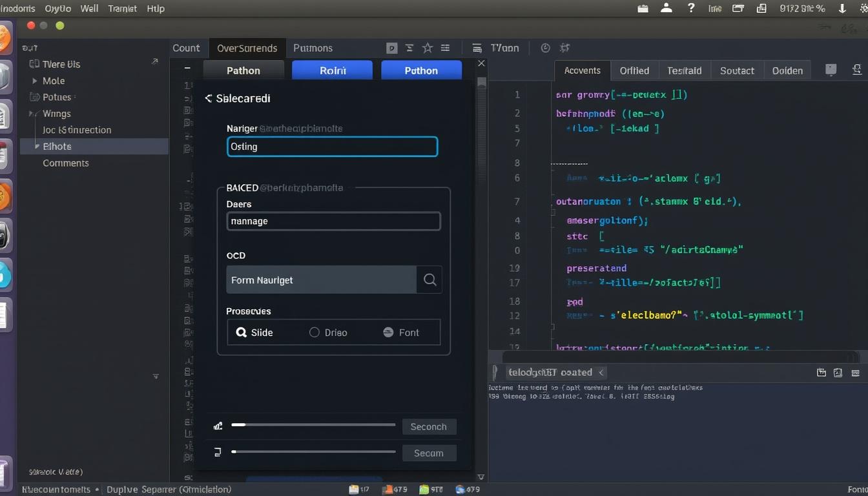
Task: Select the Driao radio option
Action: [x=327, y=332]
